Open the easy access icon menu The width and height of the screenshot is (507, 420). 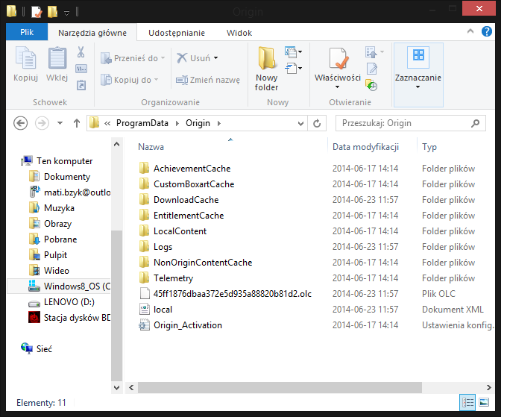tap(293, 69)
